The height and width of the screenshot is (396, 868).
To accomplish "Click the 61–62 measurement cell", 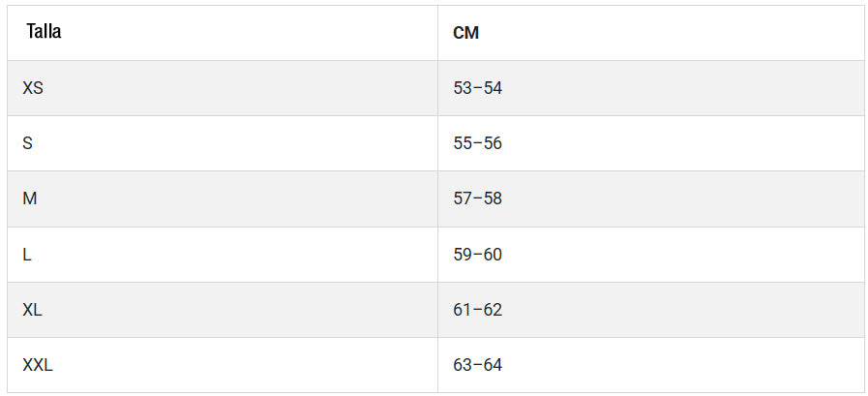I will coord(478,310).
